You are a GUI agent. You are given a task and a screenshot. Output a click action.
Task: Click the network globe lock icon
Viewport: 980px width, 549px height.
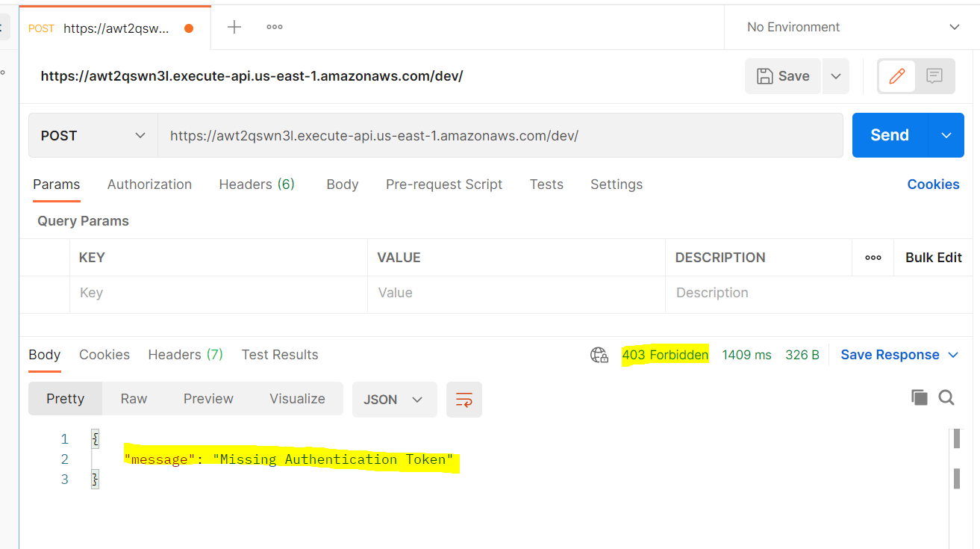click(599, 355)
